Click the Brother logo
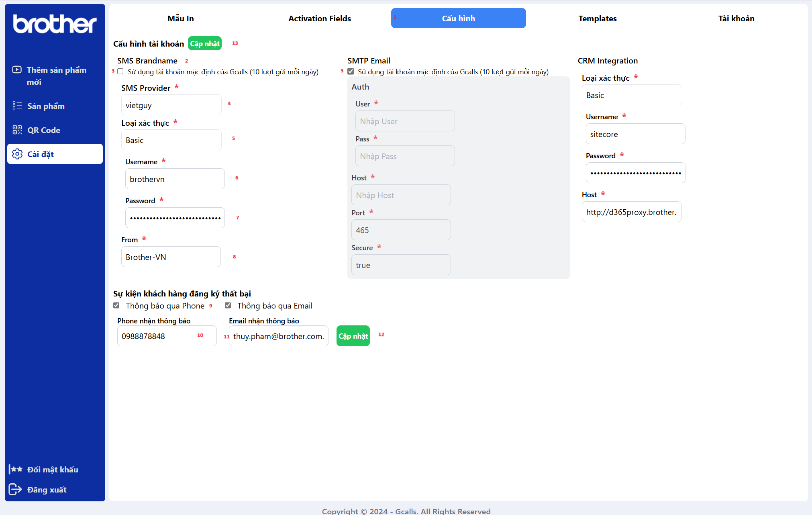 (55, 24)
